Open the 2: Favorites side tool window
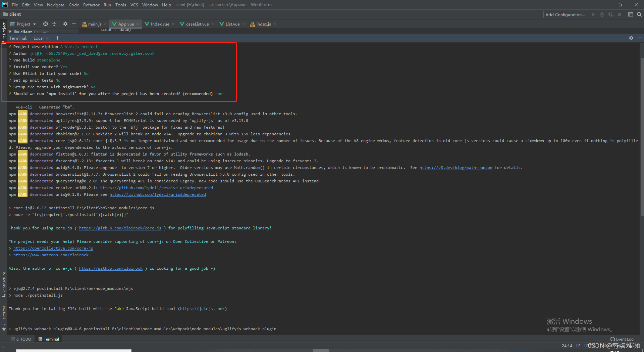The height and width of the screenshot is (352, 644). pos(4,318)
